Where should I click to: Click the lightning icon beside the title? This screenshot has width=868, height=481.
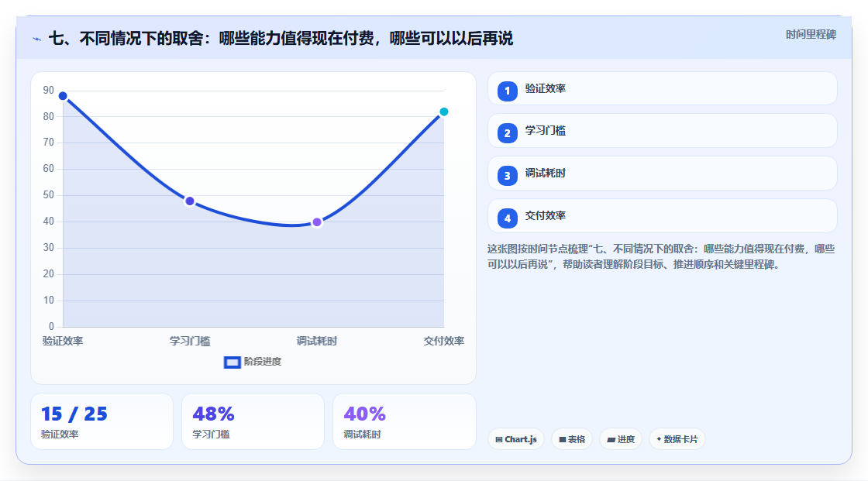tap(36, 39)
